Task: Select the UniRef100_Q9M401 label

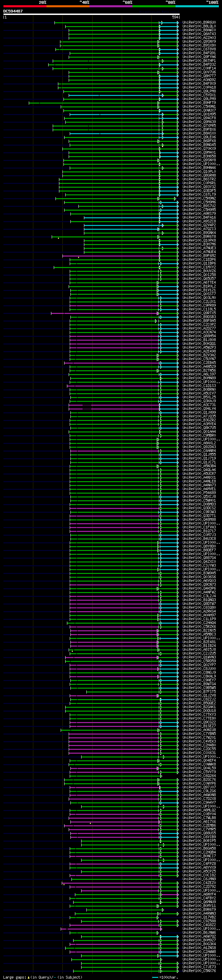Action: (x=199, y=152)
